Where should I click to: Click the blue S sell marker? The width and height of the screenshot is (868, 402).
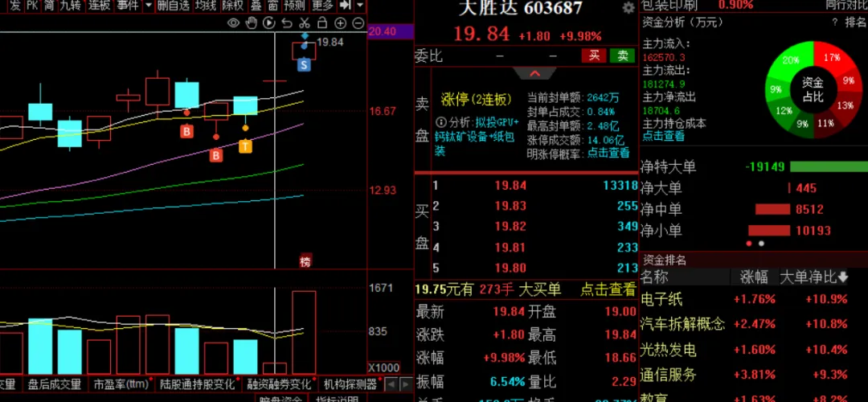pos(304,65)
